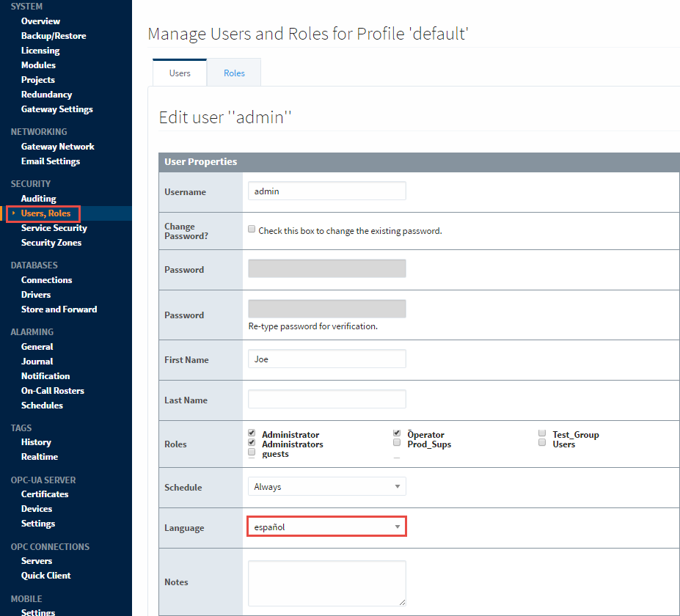Click the Notes text area

(326, 582)
